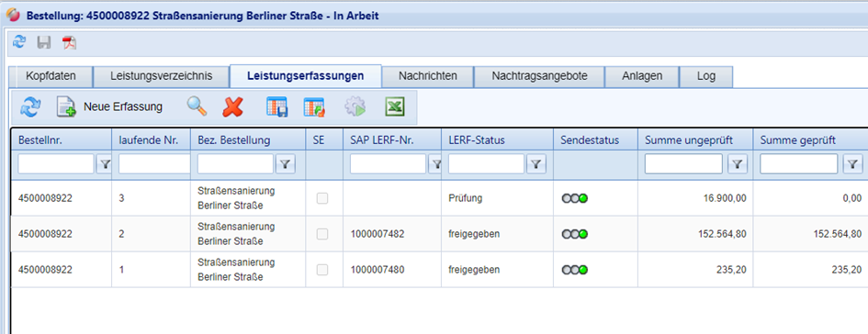The image size is (868, 334).
Task: Click the Bez. Bestellung filter input field
Action: 235,163
